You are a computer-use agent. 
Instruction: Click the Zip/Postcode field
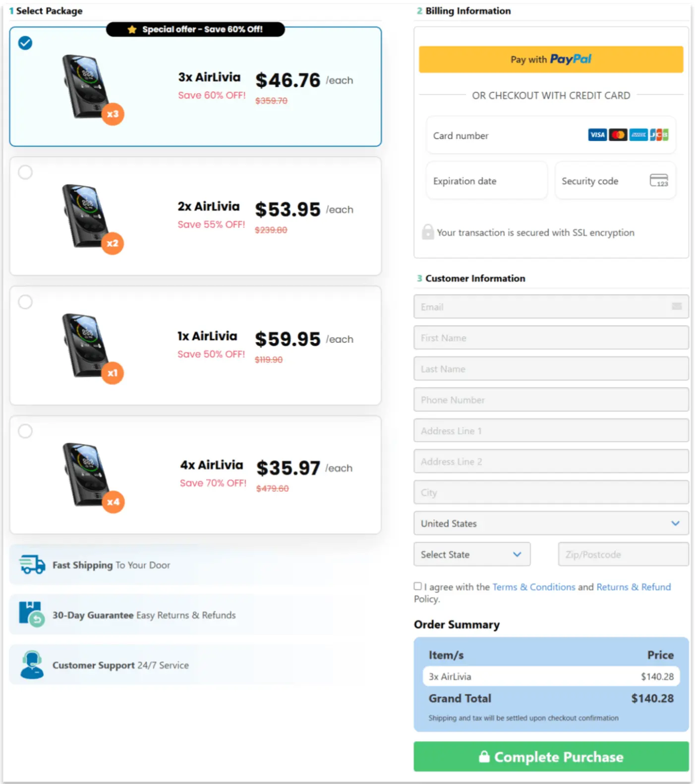click(x=623, y=554)
